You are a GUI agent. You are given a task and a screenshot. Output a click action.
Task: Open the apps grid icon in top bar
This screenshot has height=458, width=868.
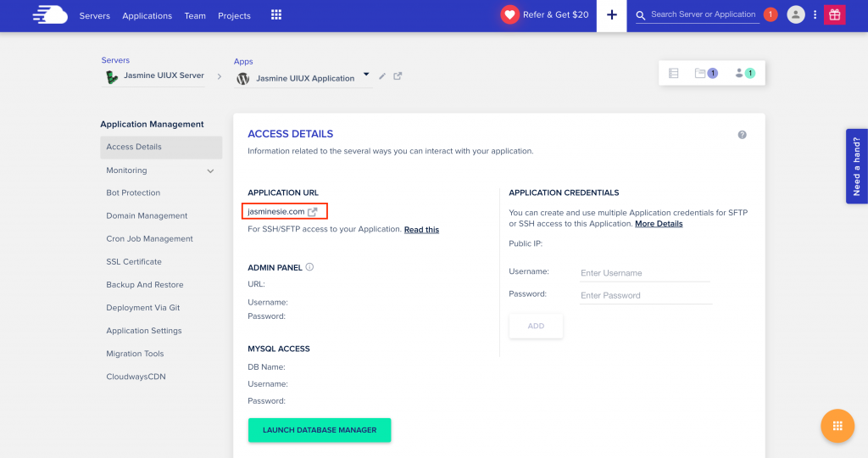click(x=276, y=15)
